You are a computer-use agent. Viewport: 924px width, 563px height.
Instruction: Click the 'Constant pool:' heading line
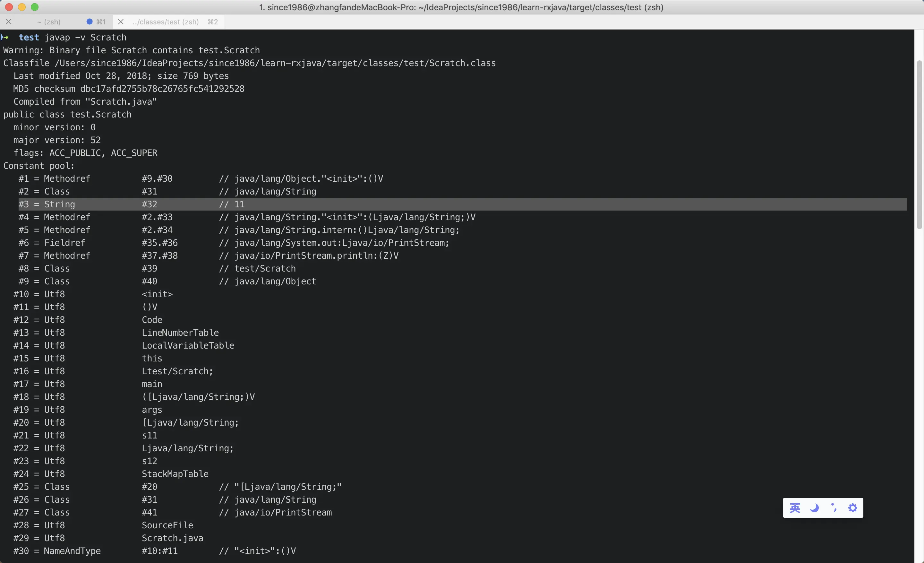tap(39, 166)
